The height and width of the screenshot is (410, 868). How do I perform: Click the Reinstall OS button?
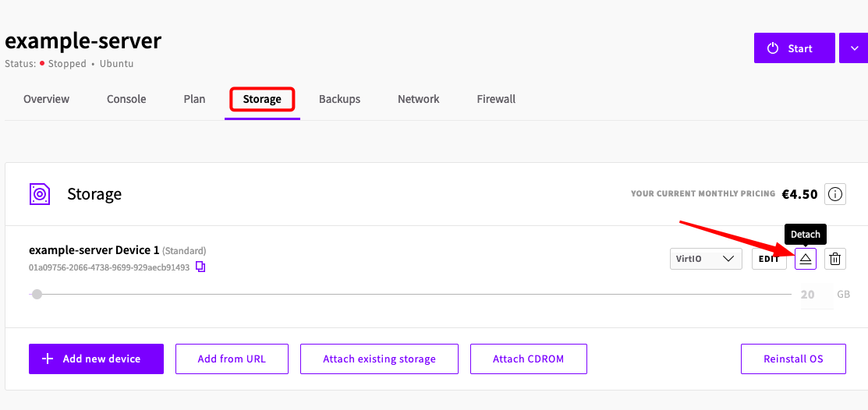coord(793,359)
